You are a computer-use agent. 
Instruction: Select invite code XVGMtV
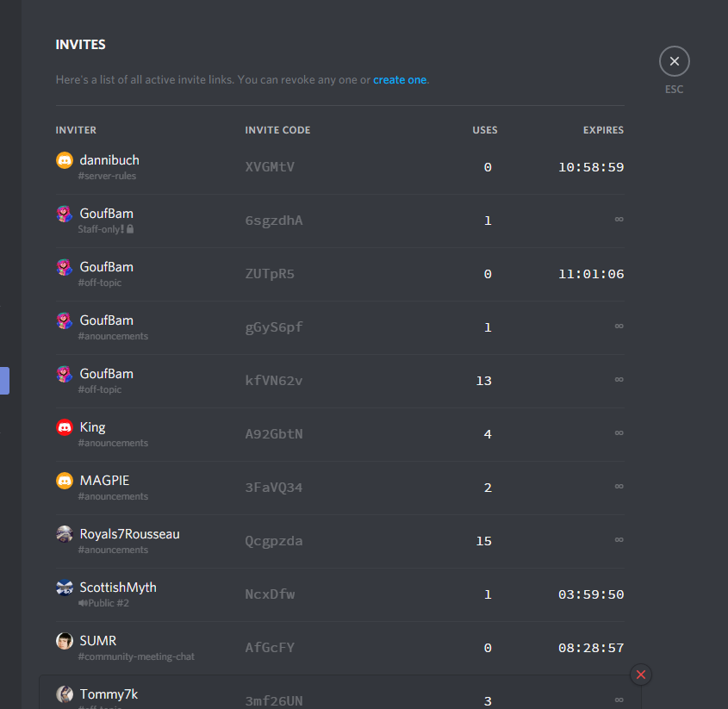pyautogui.click(x=270, y=167)
